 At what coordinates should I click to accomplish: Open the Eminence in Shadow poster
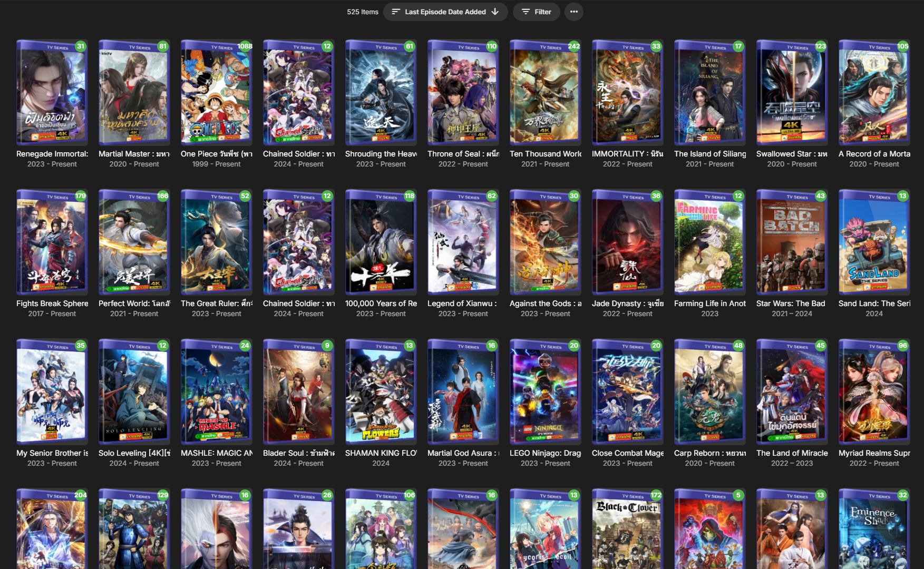point(874,529)
